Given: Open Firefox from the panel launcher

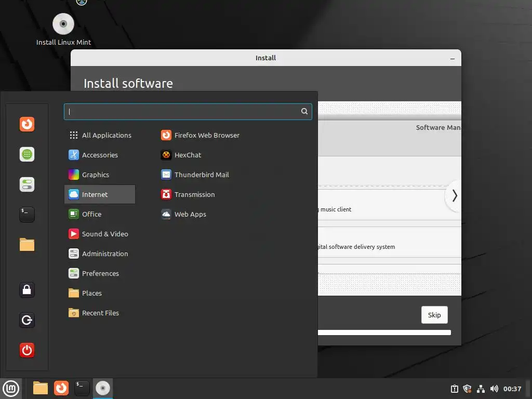Looking at the screenshot, I should point(61,388).
